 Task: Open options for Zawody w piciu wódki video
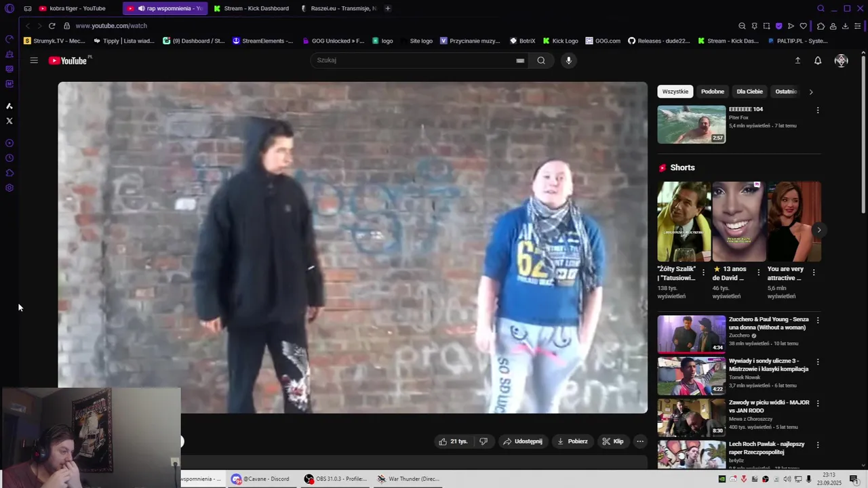[818, 403]
